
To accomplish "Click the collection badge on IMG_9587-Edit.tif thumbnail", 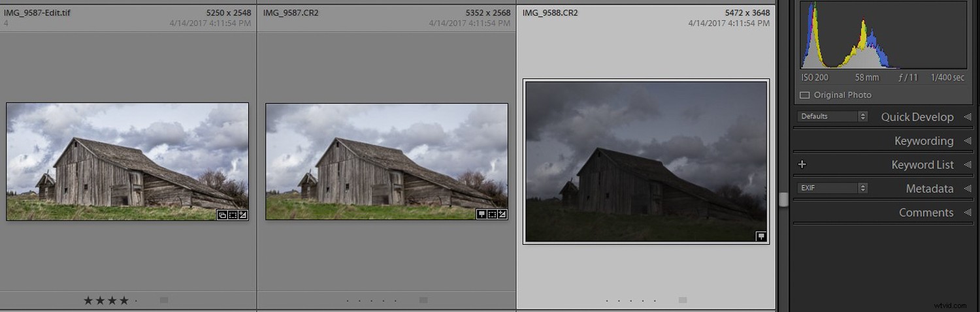I will tap(222, 214).
